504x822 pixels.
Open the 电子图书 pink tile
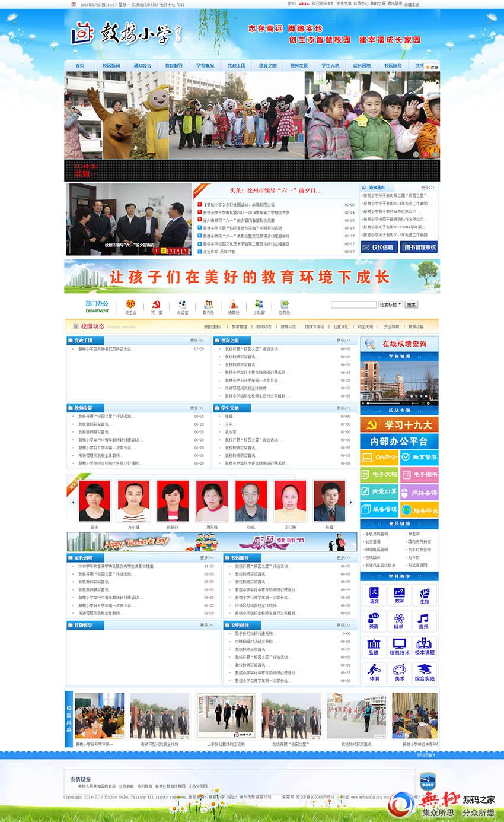(x=419, y=475)
